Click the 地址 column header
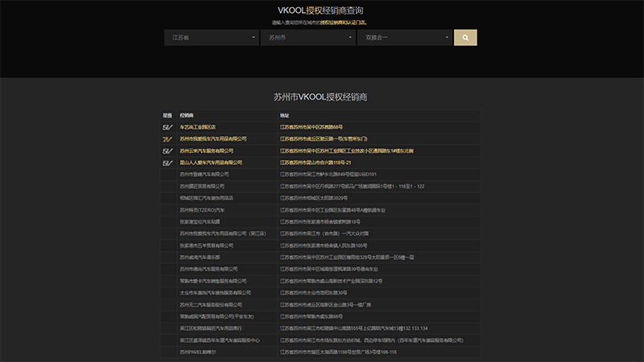 (285, 115)
